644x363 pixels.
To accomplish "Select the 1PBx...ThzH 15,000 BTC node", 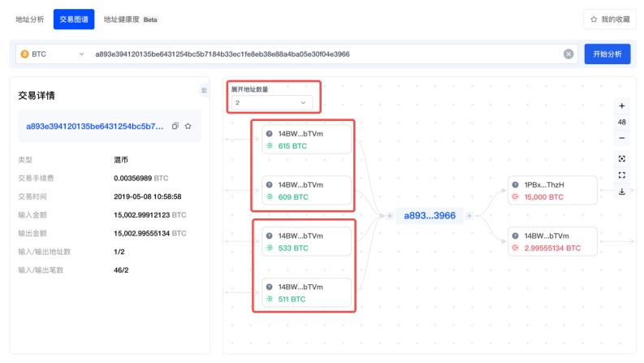I will (552, 191).
